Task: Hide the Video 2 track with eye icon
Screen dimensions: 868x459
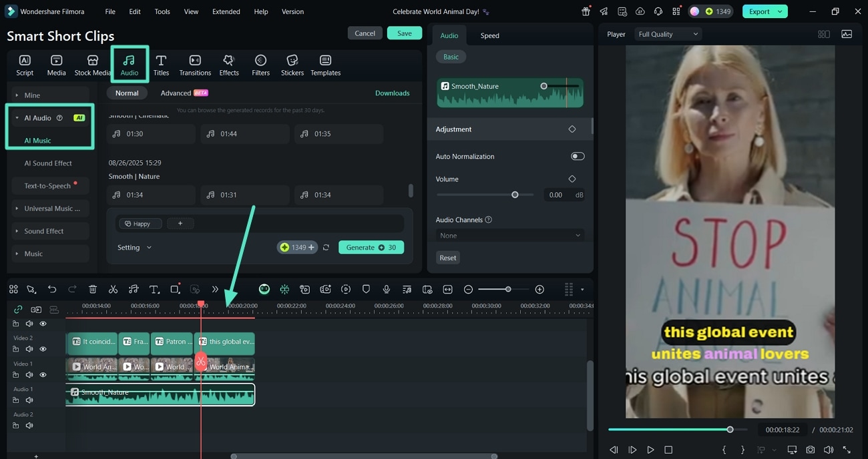Action: pos(43,349)
